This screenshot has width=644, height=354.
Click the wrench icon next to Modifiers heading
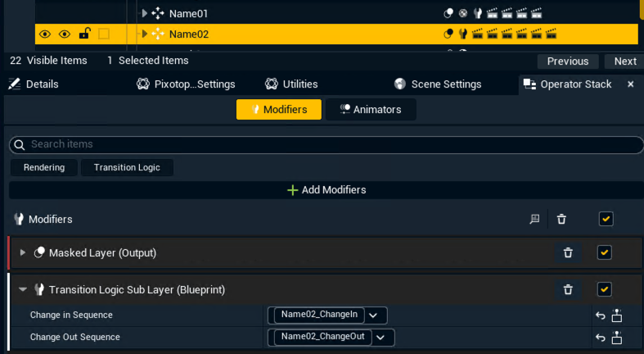click(19, 219)
